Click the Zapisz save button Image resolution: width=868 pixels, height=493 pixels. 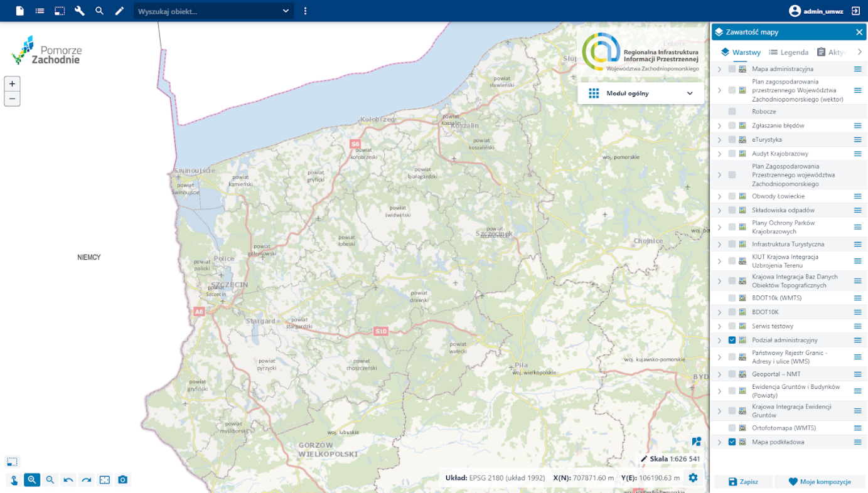pyautogui.click(x=743, y=482)
